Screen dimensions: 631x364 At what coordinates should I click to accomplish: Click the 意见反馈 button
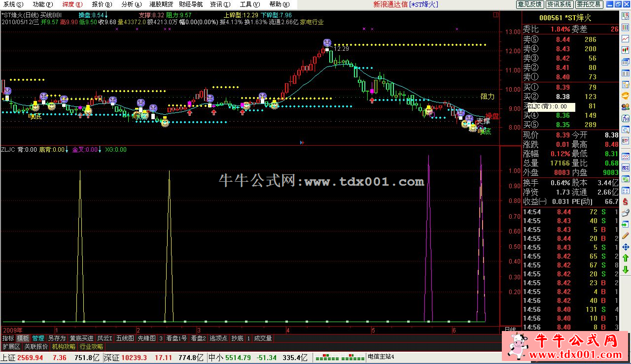pyautogui.click(x=529, y=4)
